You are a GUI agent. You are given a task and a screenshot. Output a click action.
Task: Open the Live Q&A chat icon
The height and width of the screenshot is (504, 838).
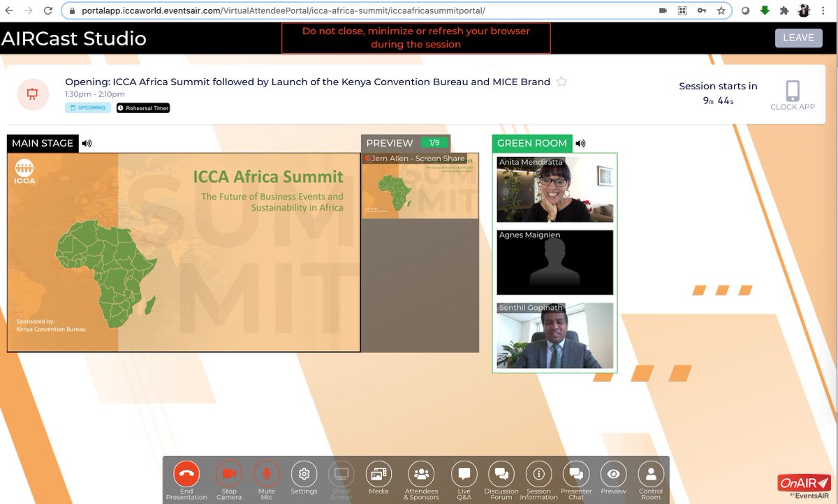(464, 474)
